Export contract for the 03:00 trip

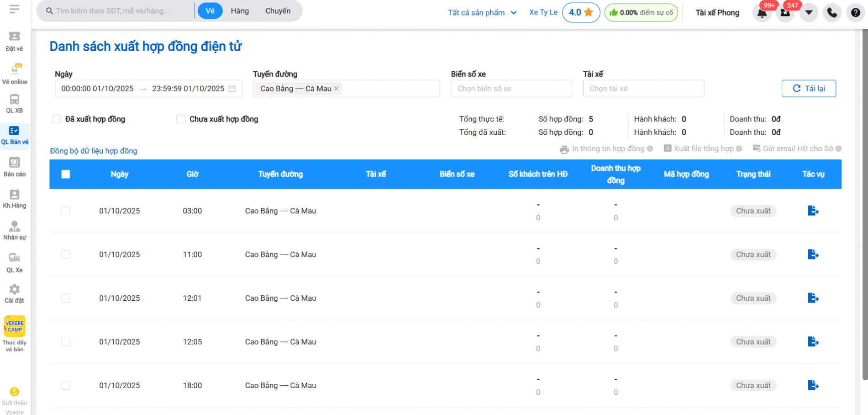pos(813,211)
